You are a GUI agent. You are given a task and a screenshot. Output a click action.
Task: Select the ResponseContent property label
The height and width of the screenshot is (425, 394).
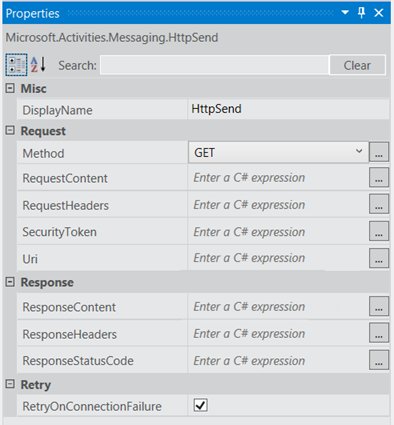pyautogui.click(x=69, y=307)
